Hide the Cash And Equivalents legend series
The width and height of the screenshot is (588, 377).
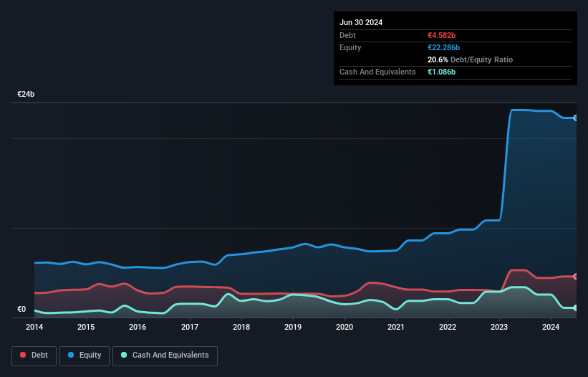pos(165,355)
